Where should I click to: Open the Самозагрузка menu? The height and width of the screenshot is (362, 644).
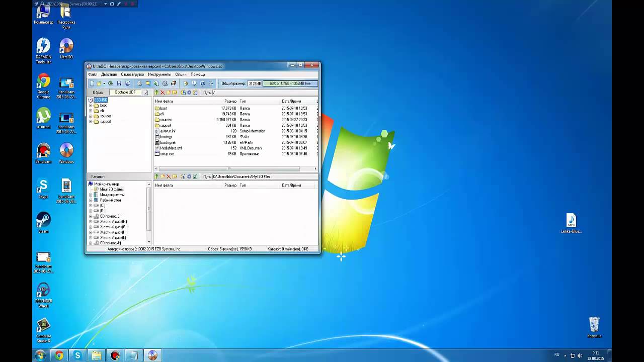pos(132,74)
